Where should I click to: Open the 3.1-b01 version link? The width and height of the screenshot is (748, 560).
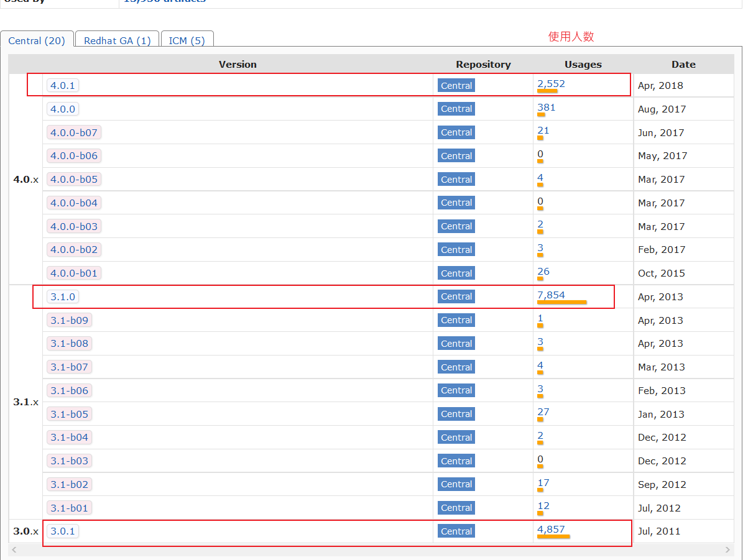(x=70, y=508)
